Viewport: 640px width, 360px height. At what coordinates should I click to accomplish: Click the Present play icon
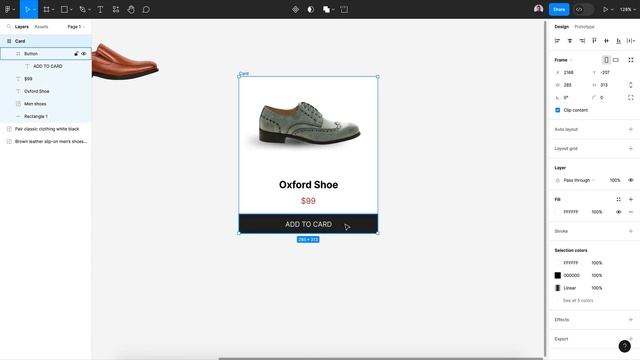click(x=605, y=9)
